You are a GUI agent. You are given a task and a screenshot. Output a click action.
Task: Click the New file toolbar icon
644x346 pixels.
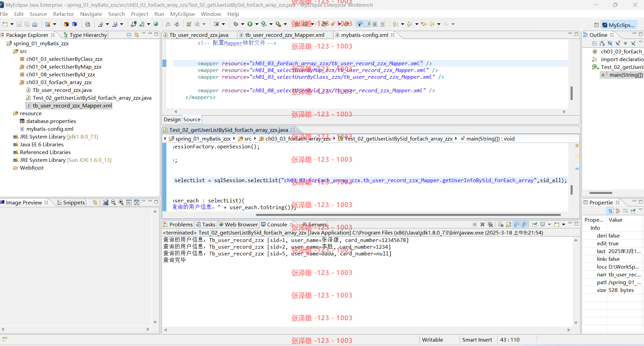[x=5, y=24]
